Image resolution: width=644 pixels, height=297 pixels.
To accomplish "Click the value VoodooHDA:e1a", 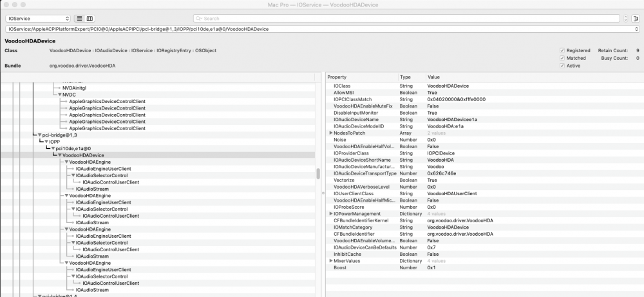I will point(444,126).
